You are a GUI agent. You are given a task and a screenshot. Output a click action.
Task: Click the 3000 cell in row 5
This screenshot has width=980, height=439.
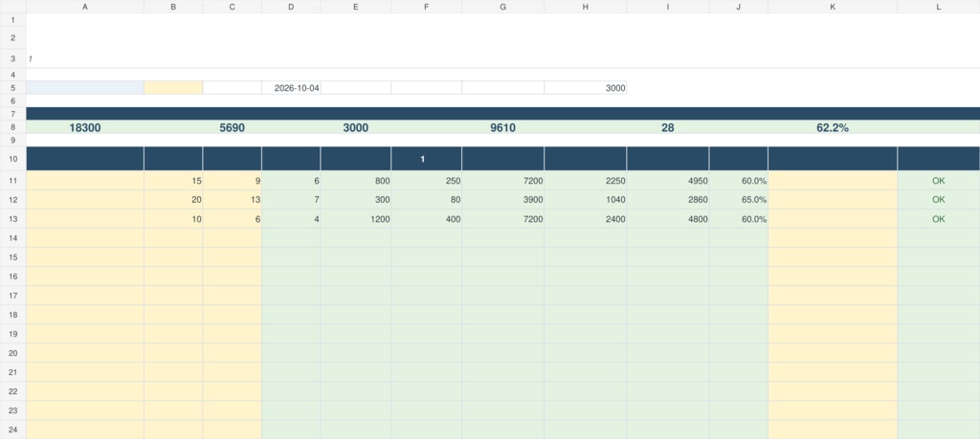pos(585,87)
